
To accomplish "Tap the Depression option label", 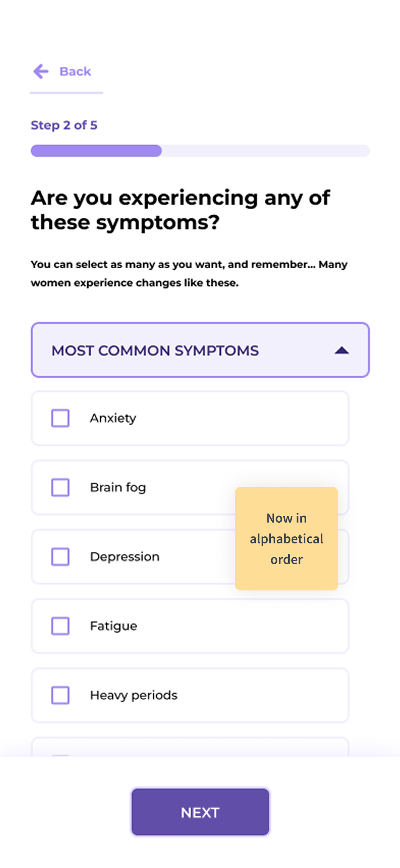I will coord(125,557).
